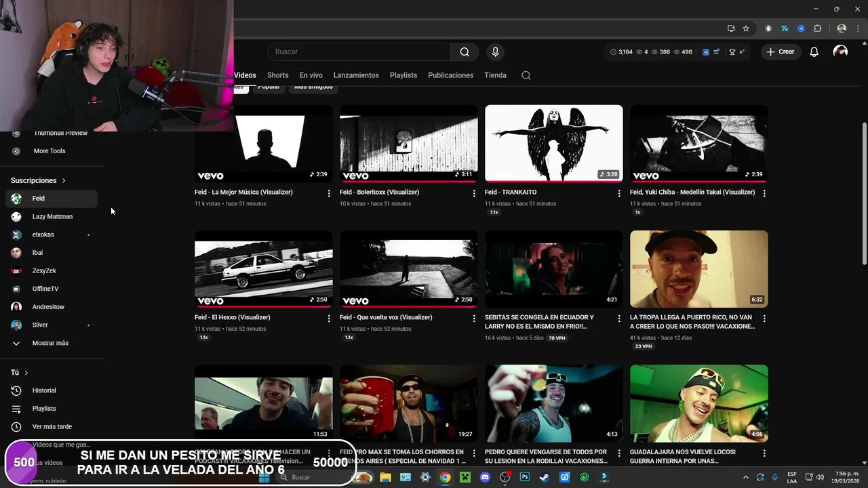Image resolution: width=868 pixels, height=488 pixels.
Task: Open Photoshop from the taskbar
Action: [x=525, y=477]
